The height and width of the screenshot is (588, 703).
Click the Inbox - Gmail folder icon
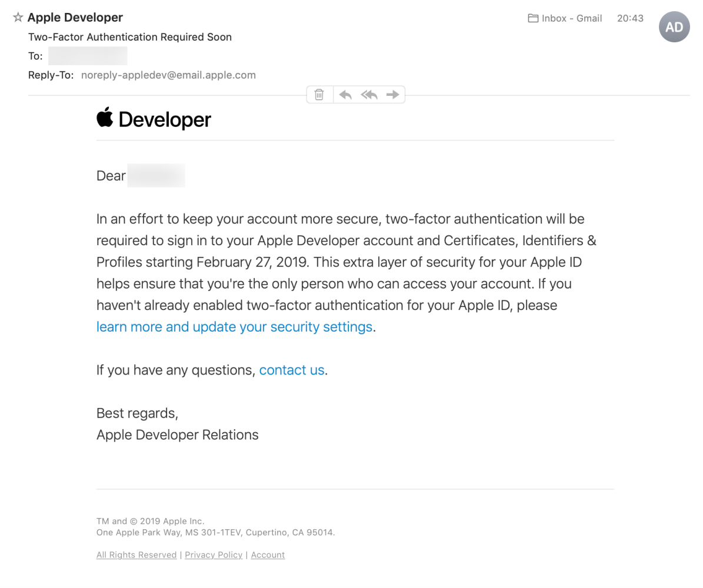click(533, 18)
